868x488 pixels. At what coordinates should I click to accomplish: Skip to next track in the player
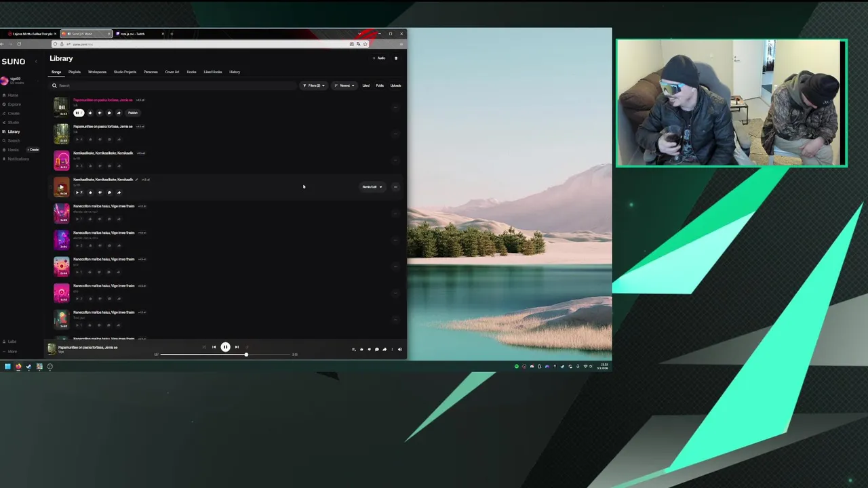pos(237,347)
